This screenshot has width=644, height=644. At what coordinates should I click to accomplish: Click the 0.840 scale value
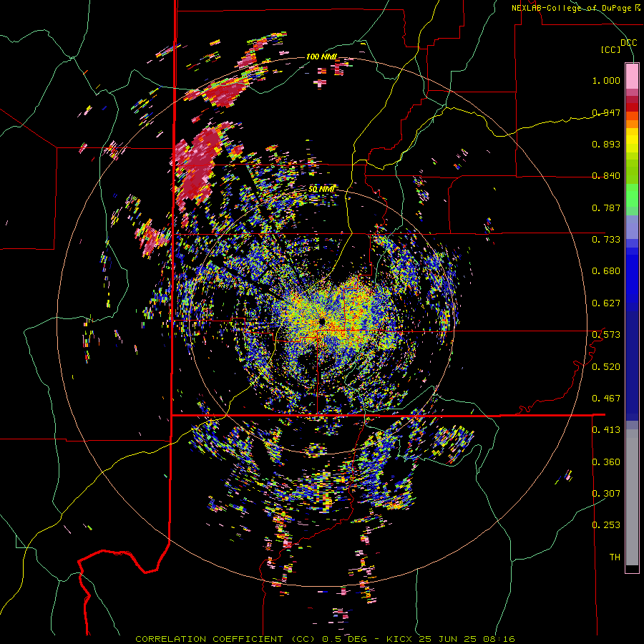coord(606,176)
